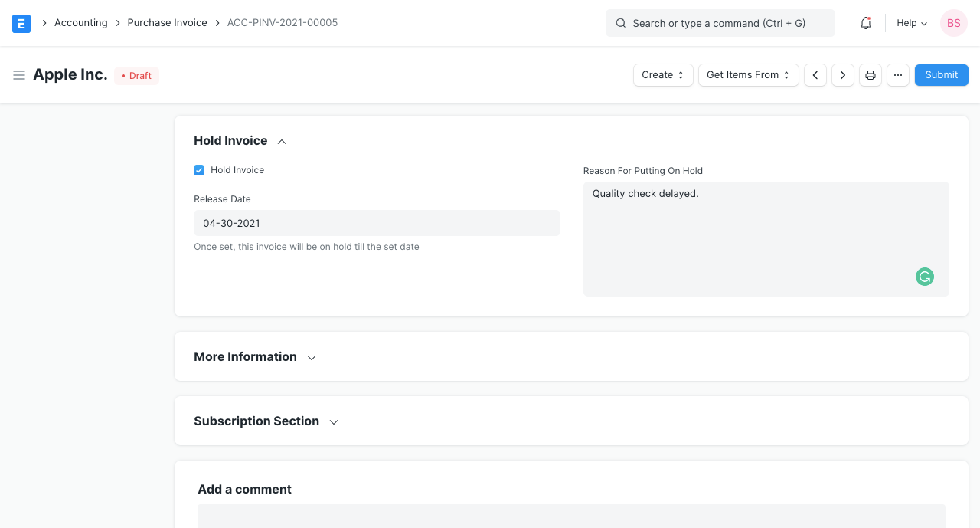Go to the previous invoice record
Image resolution: width=980 pixels, height=528 pixels.
[815, 75]
